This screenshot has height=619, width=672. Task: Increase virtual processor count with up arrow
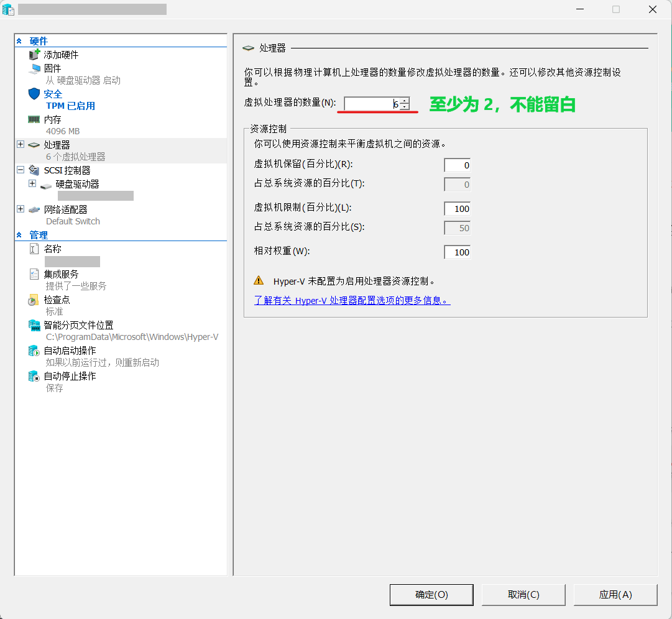[405, 101]
